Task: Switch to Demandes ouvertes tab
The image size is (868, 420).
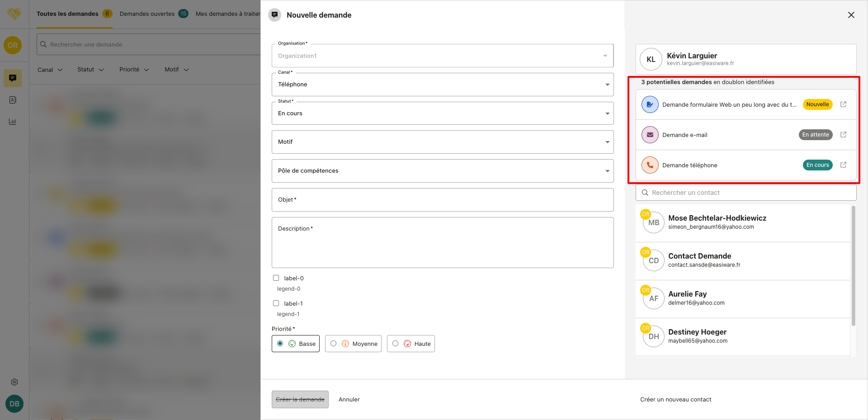Action: pos(147,14)
